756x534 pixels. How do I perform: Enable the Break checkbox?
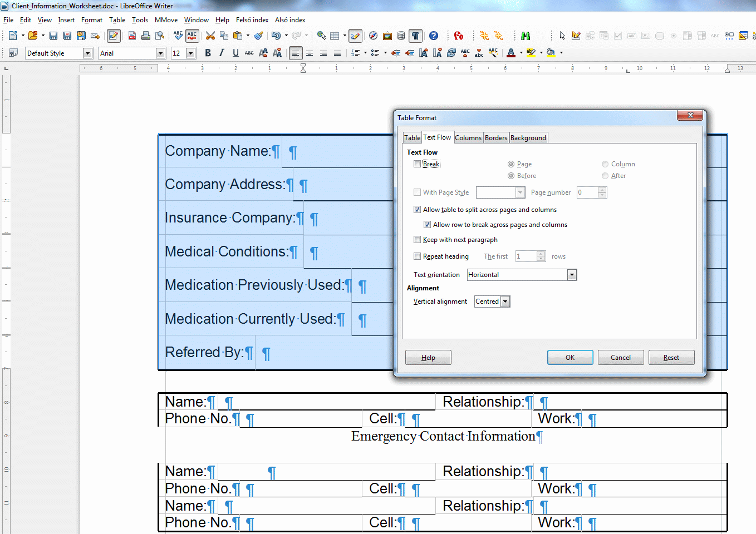(417, 164)
